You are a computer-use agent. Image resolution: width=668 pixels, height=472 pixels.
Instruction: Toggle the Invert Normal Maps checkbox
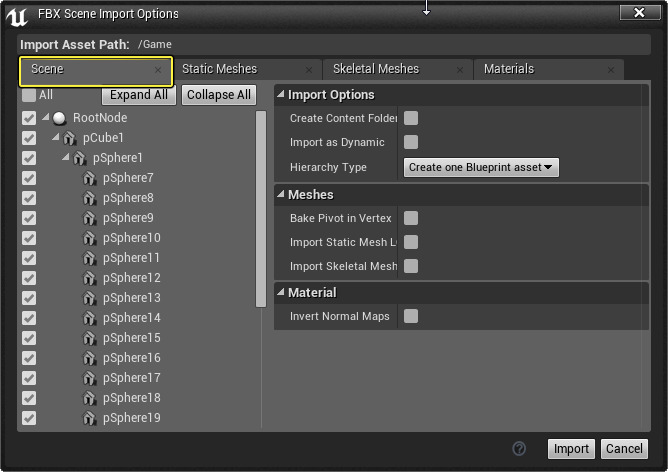point(411,316)
